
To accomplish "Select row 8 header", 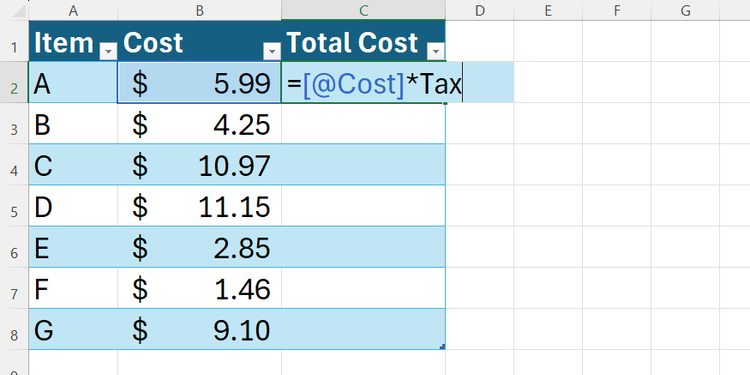I will point(14,329).
